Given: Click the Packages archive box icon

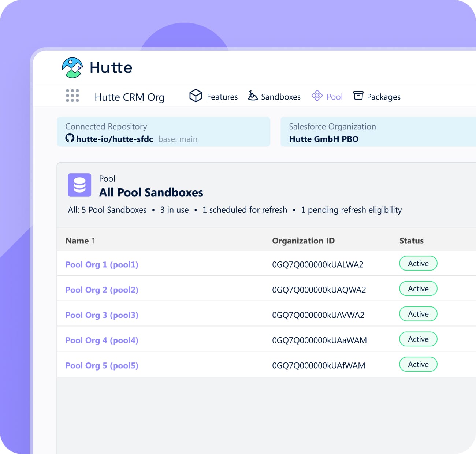Looking at the screenshot, I should click(x=358, y=96).
